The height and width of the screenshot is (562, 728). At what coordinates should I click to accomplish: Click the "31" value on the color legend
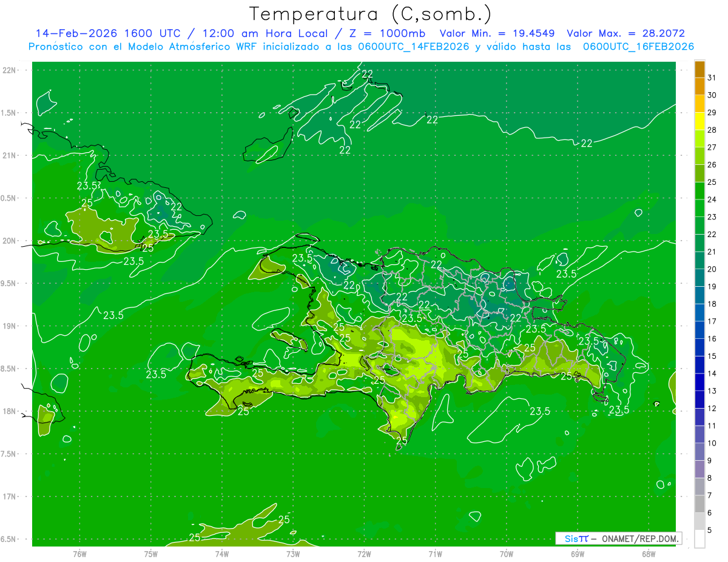(712, 78)
